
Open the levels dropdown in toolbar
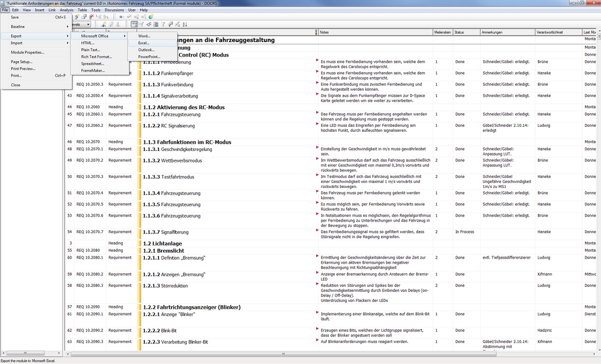pos(88,24)
